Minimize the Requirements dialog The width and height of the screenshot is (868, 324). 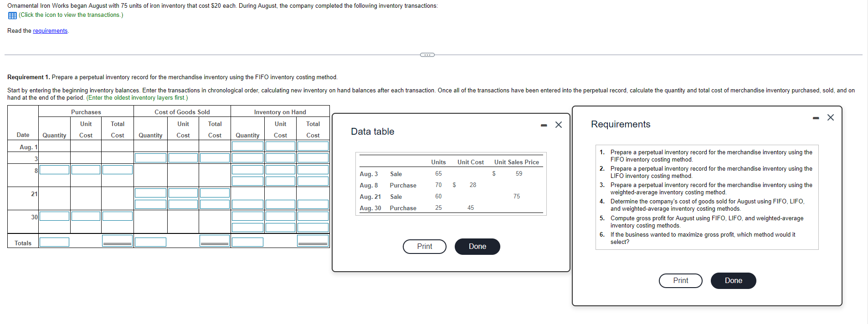(816, 118)
